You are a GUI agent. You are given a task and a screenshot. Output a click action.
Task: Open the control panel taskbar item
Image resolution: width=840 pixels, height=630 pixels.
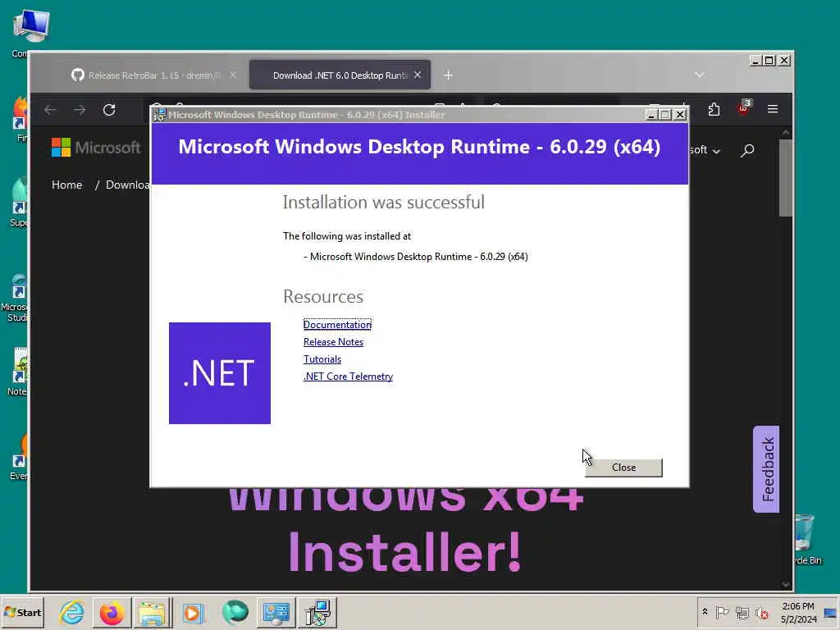click(x=276, y=612)
